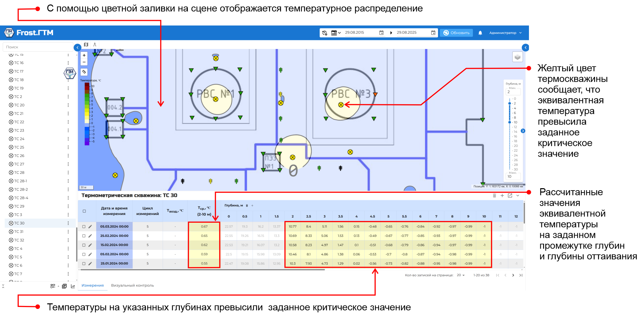
Task: Toggle the select-all checkbox in table header
Action: [x=84, y=211]
